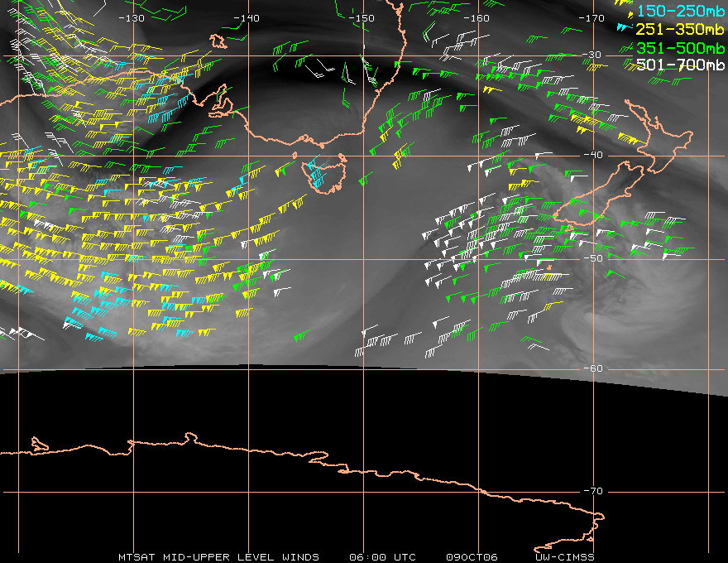The width and height of the screenshot is (728, 563).
Task: Click the -30 latitude label
Action: click(x=592, y=55)
